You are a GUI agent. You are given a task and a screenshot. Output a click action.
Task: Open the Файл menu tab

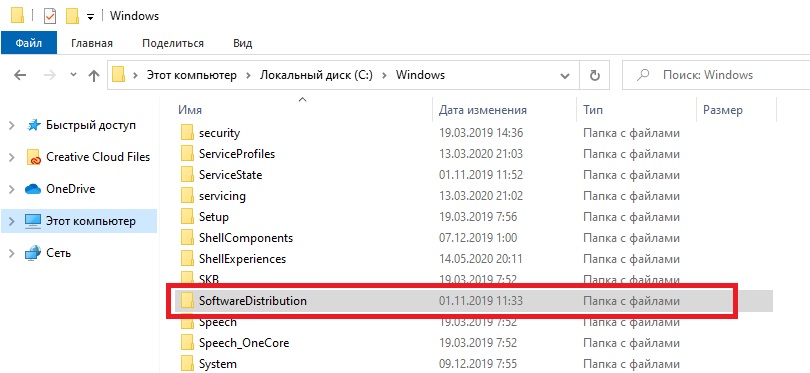(x=28, y=43)
